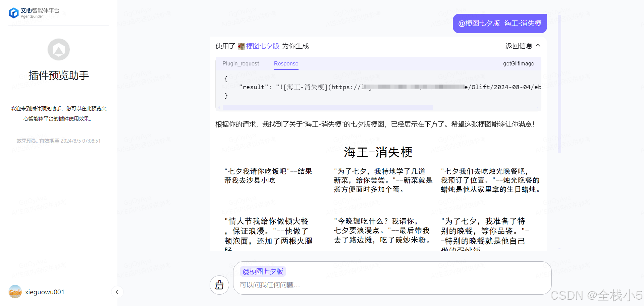
Task: Click the meme panel mentioning 路边摊
Action: 382,231
